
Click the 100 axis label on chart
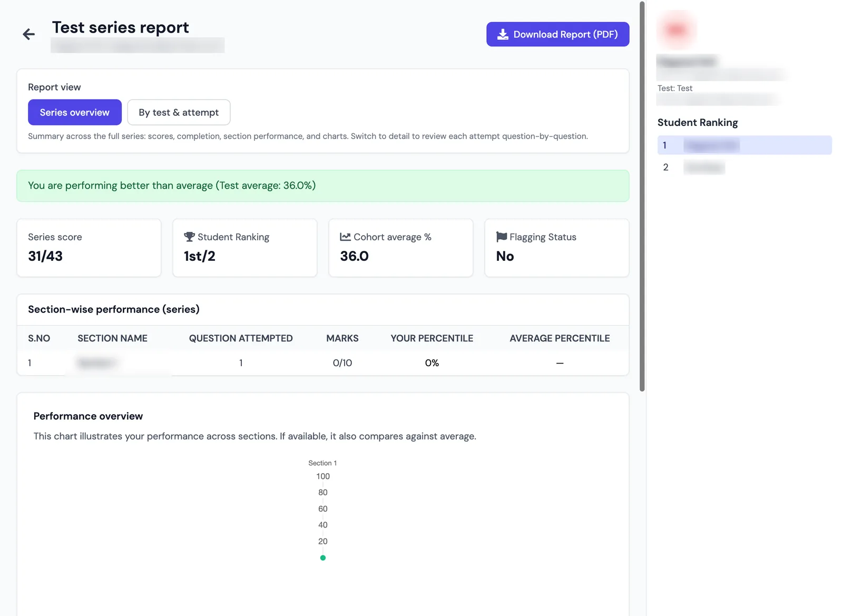pyautogui.click(x=323, y=476)
